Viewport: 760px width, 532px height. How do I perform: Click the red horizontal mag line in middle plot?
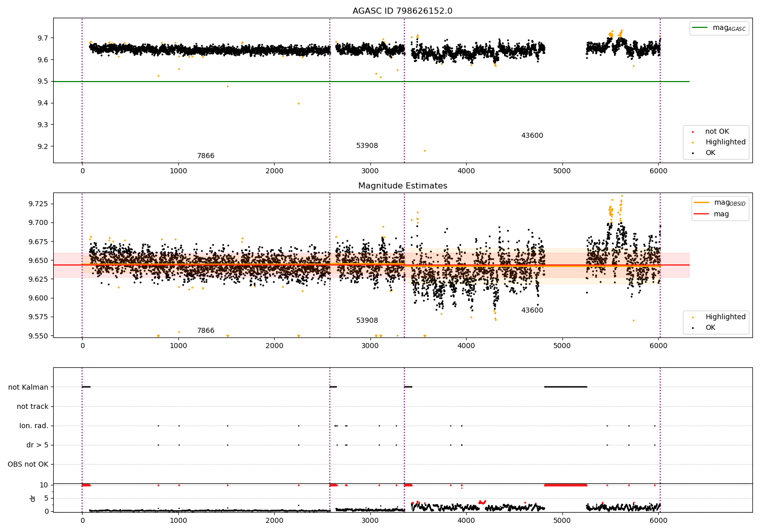[371, 265]
